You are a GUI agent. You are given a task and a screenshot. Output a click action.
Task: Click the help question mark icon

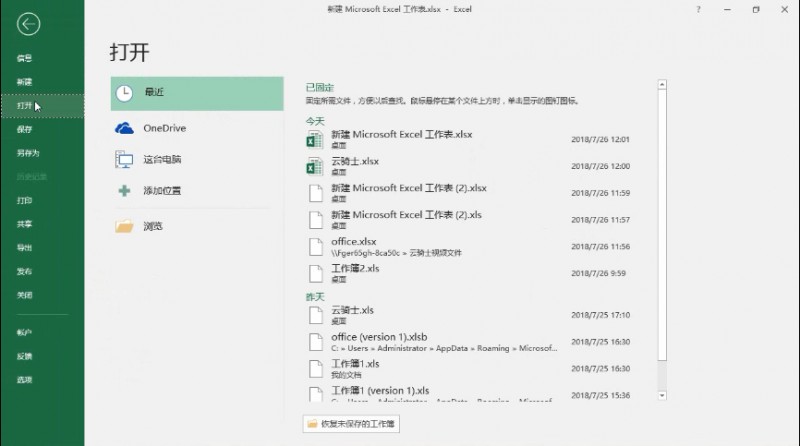[698, 9]
